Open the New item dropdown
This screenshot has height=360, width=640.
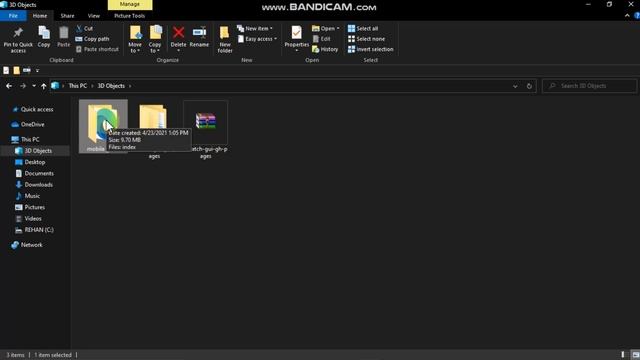(255, 28)
